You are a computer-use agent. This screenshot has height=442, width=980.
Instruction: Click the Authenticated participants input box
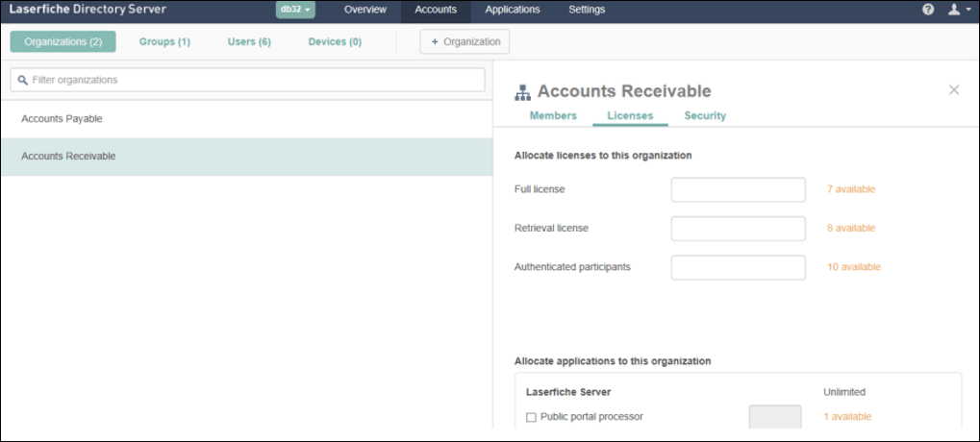point(738,267)
